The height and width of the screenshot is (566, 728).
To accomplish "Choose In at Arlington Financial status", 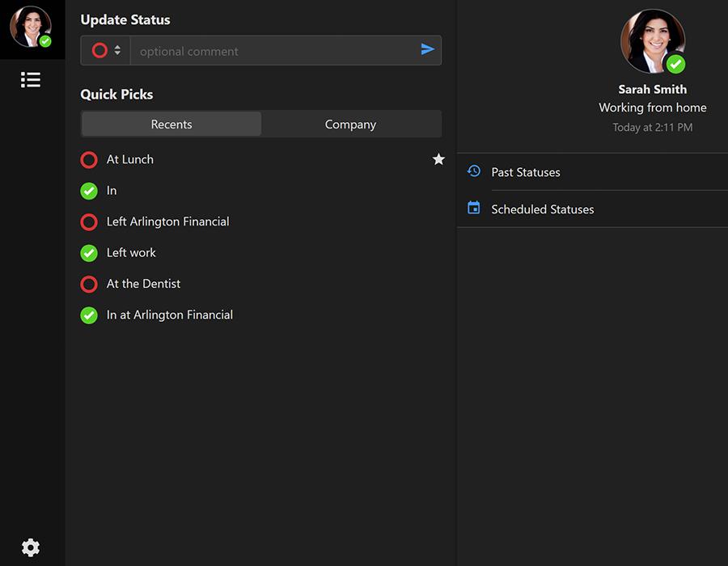I will tap(170, 315).
